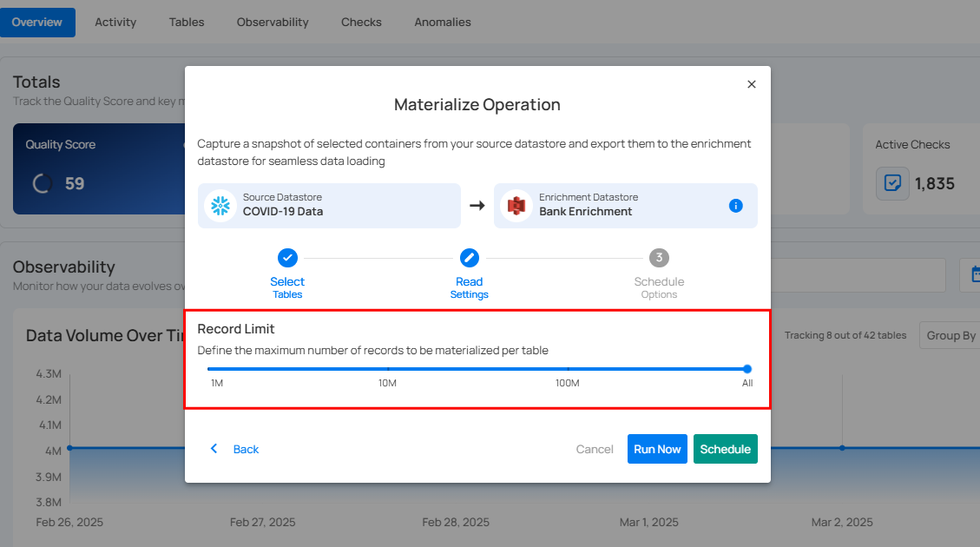This screenshot has width=980, height=547.
Task: Click the Back chevron arrow icon
Action: [x=214, y=449]
